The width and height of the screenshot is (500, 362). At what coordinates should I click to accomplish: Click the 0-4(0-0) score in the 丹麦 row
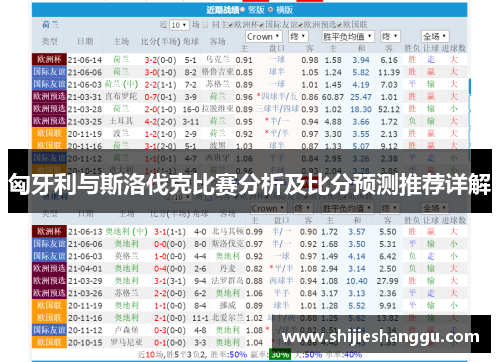point(170,269)
